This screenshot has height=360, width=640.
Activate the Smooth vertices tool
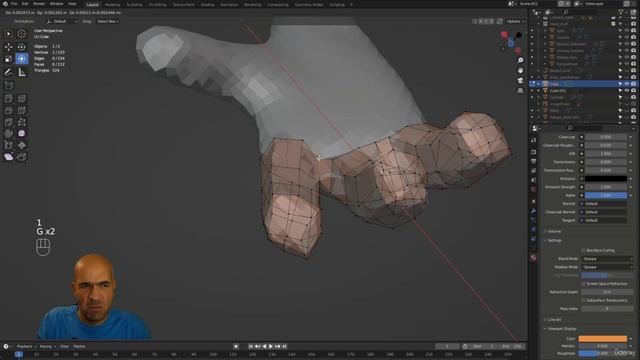(x=22, y=133)
